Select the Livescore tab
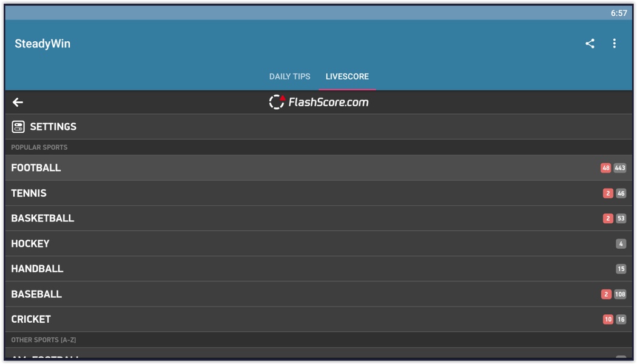This screenshot has height=364, width=637. point(348,76)
